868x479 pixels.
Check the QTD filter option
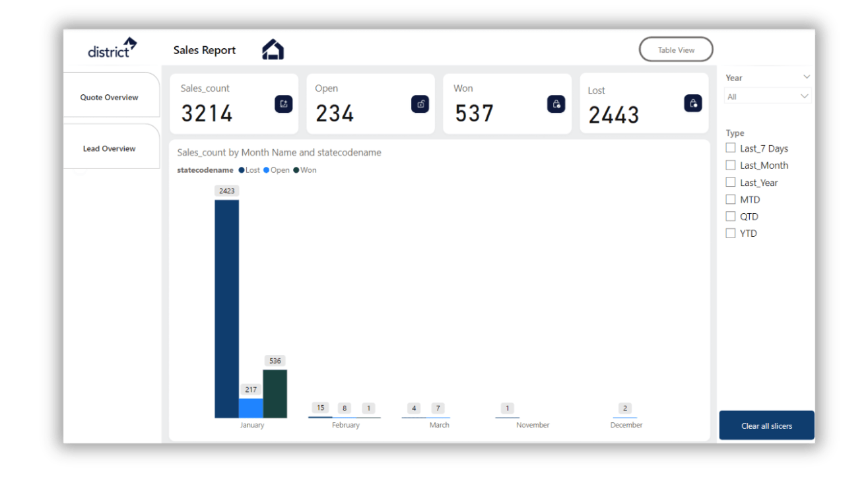click(731, 216)
